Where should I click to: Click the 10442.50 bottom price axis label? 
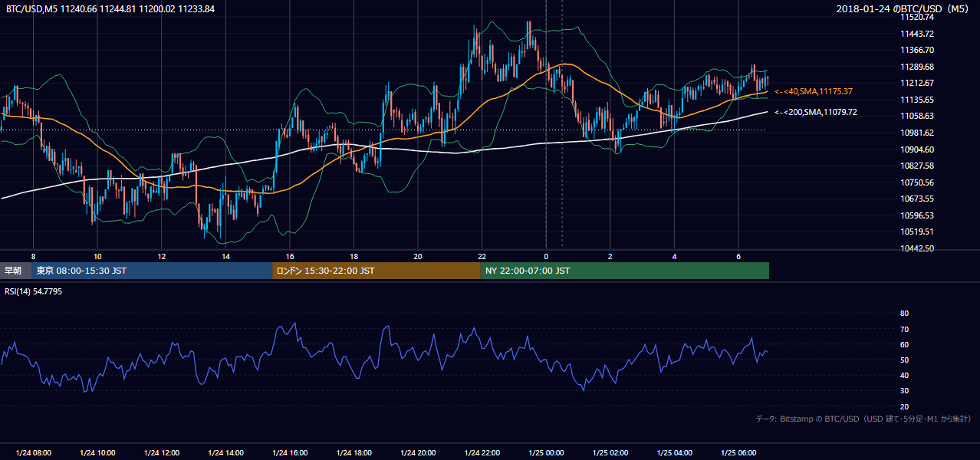[916, 248]
